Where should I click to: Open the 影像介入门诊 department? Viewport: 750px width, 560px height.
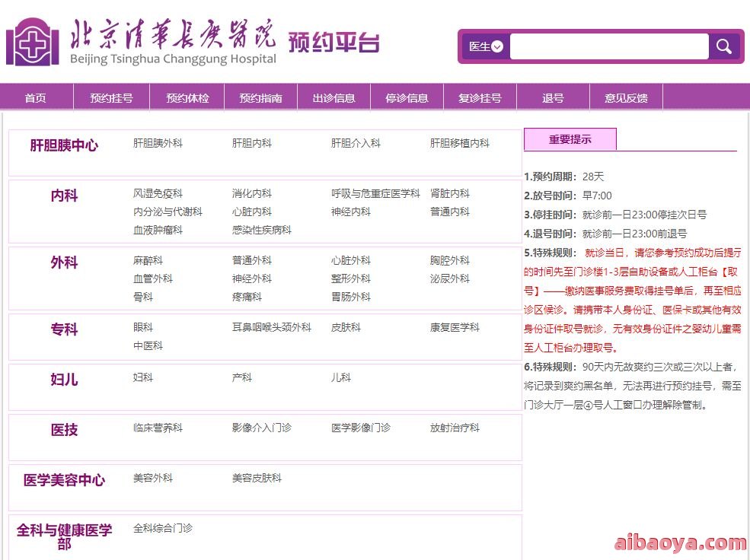pos(262,428)
